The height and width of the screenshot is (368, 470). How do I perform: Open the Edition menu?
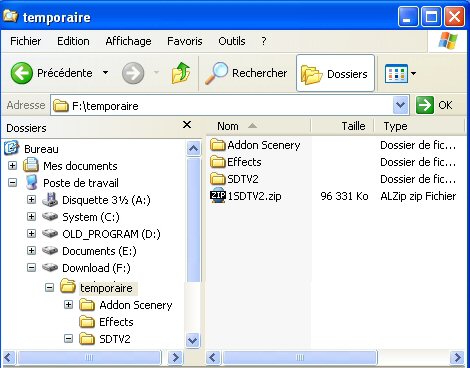(73, 41)
